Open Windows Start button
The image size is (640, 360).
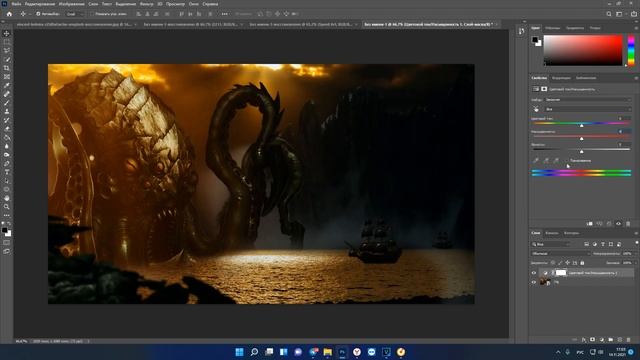point(240,352)
